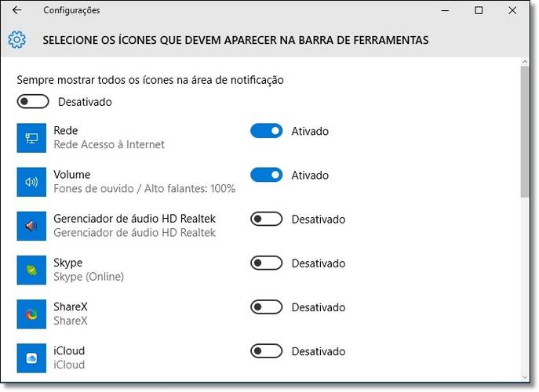Click the scrollbar up arrow
Image resolution: width=539 pixels, height=392 pixels.
[x=525, y=61]
